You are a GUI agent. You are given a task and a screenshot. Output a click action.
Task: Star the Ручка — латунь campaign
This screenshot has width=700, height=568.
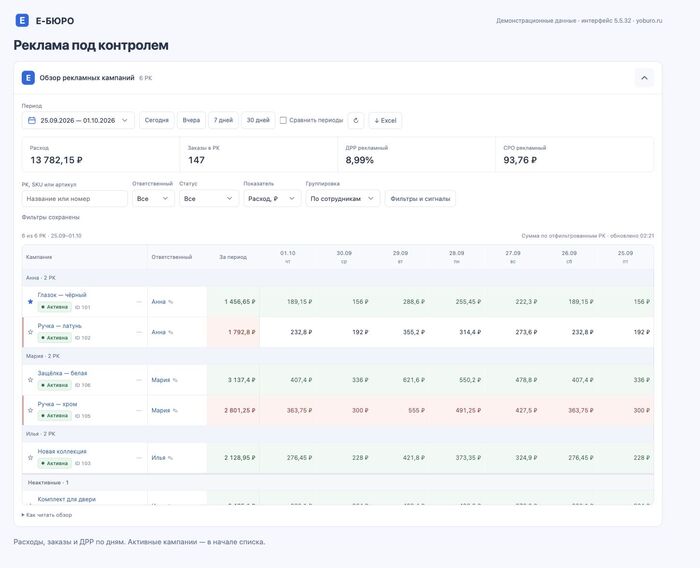click(30, 332)
